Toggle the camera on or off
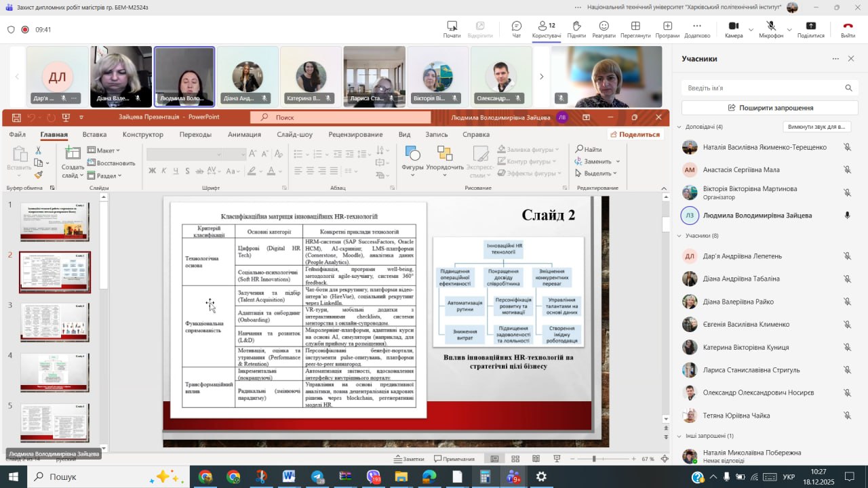 pyautogui.click(x=733, y=29)
